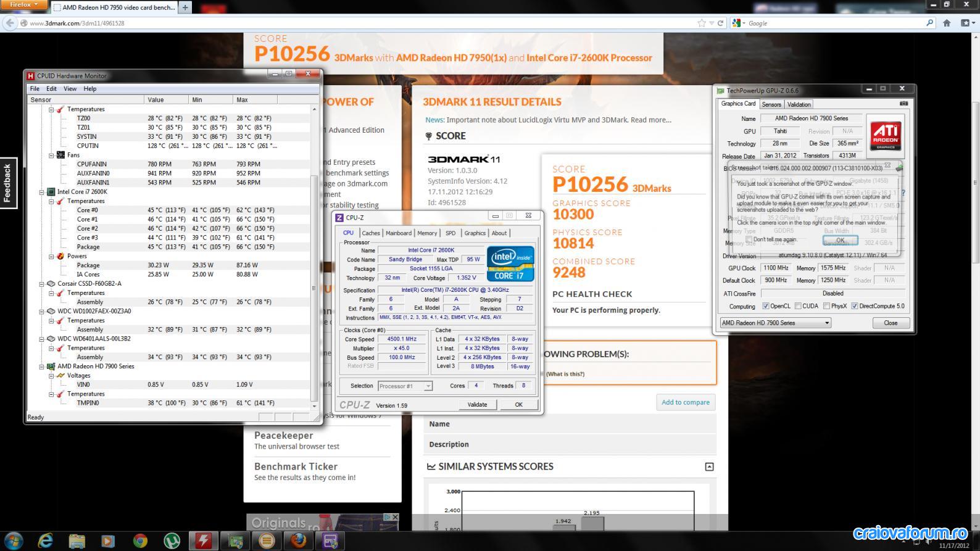Click the Validate button in CPU-Z
Image resolution: width=980 pixels, height=551 pixels.
pyautogui.click(x=477, y=405)
